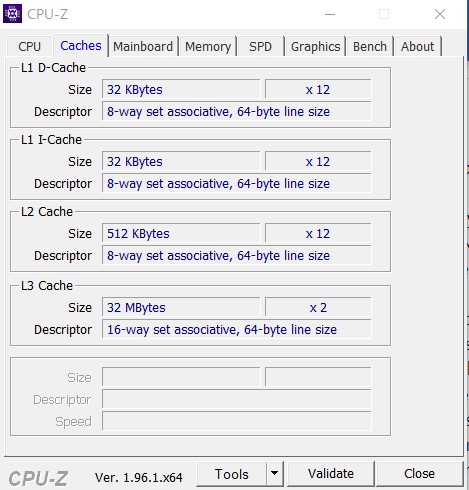Screen dimensions: 469x490
Task: Click the L1 I-Cache group label
Action: 51,140
